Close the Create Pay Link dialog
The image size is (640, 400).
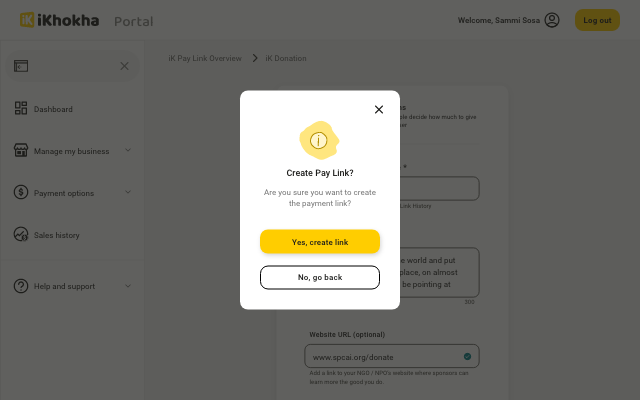click(x=379, y=110)
